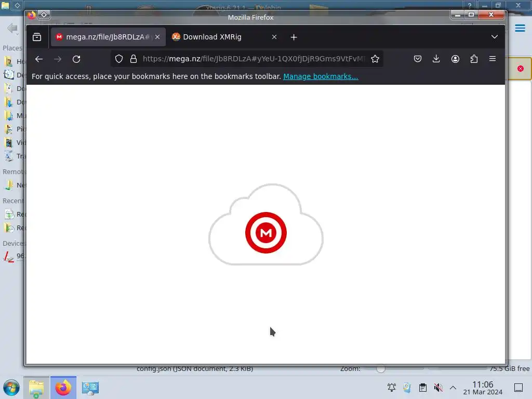Bookmark this page with the star
The height and width of the screenshot is (399, 532).
[x=375, y=59]
